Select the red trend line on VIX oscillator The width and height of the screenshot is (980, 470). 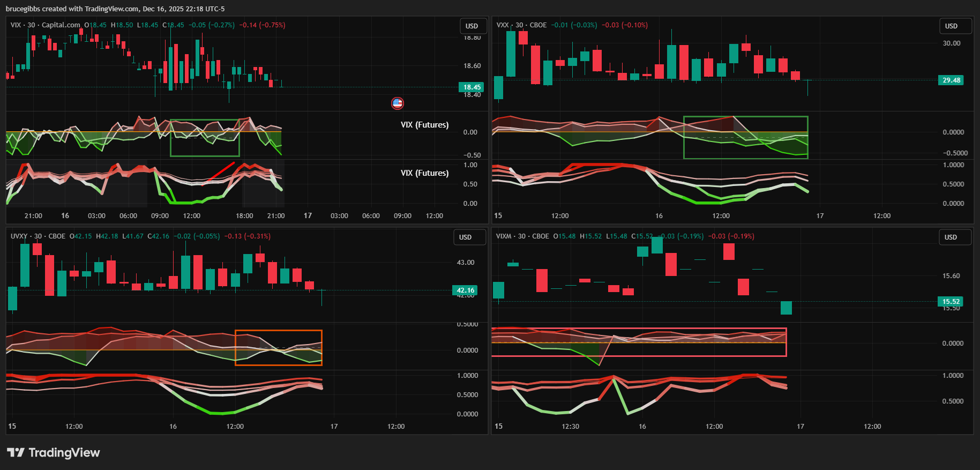pos(222,172)
